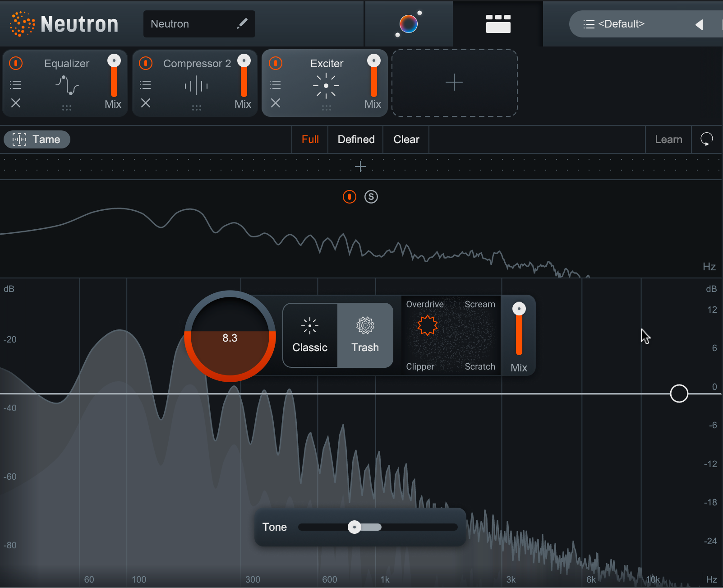Screen dimensions: 723x588
Task: Select Full exciter mode tab
Action: coord(310,139)
